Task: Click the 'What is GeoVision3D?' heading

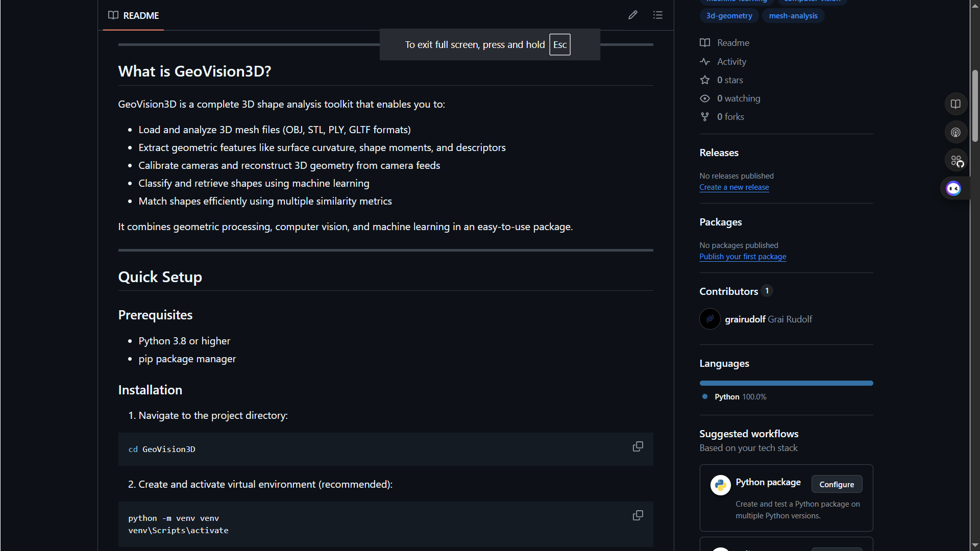Action: [x=194, y=71]
